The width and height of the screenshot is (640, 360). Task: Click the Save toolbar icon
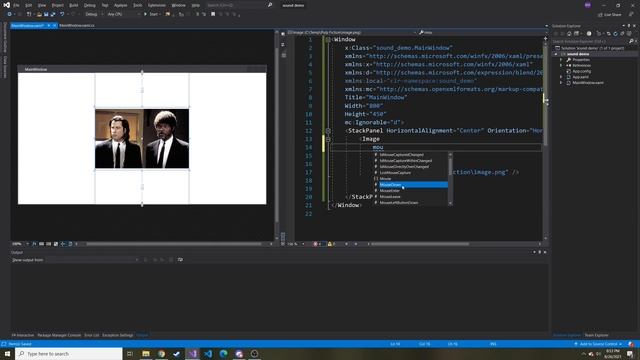pos(46,14)
